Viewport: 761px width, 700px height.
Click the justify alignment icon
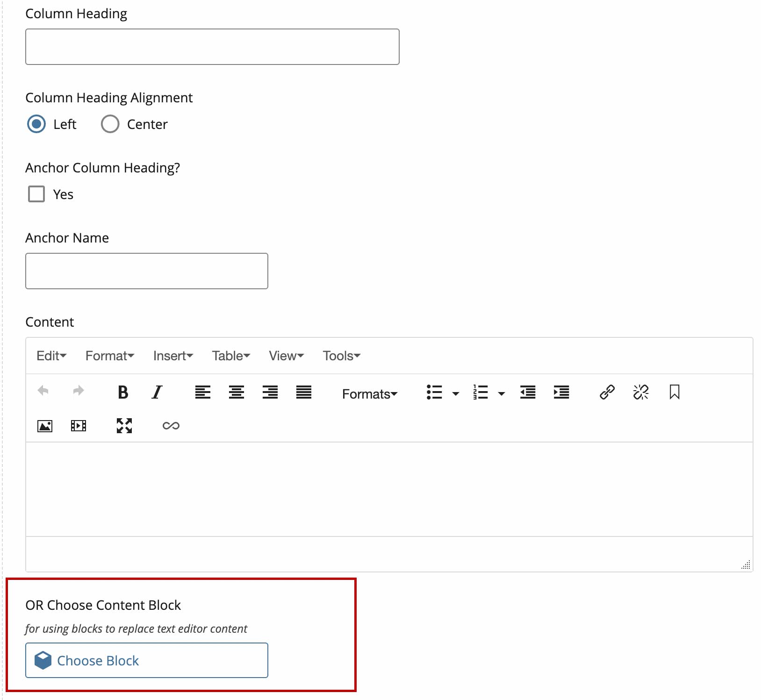(x=303, y=392)
